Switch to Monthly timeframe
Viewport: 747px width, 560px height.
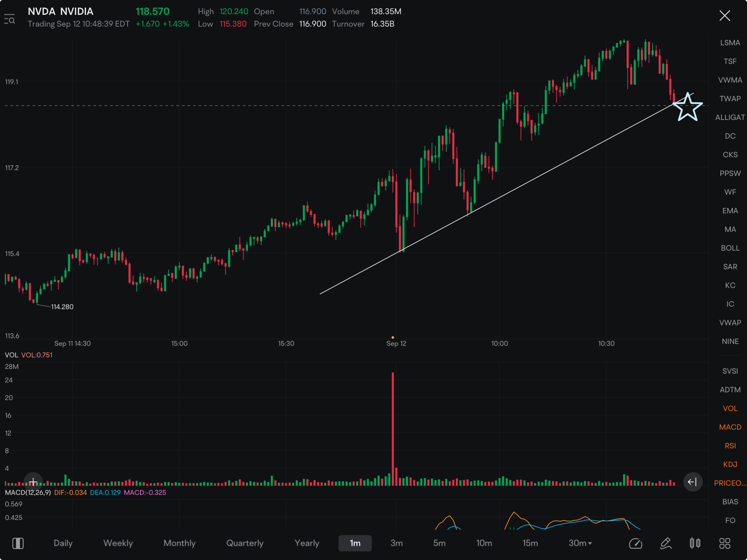click(179, 543)
